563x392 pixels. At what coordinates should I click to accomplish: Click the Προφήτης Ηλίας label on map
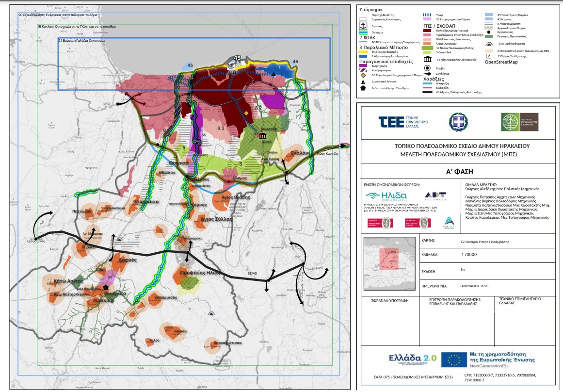[x=200, y=273]
